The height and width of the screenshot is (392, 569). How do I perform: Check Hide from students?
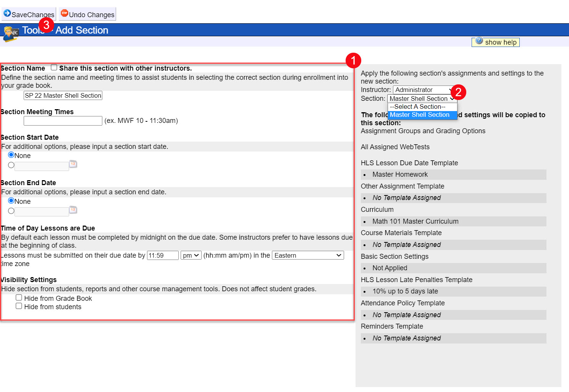[19, 306]
